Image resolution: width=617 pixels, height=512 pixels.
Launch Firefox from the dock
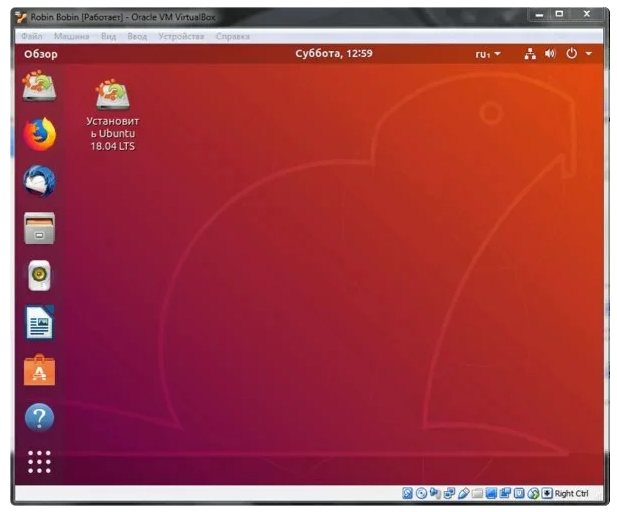[39, 134]
